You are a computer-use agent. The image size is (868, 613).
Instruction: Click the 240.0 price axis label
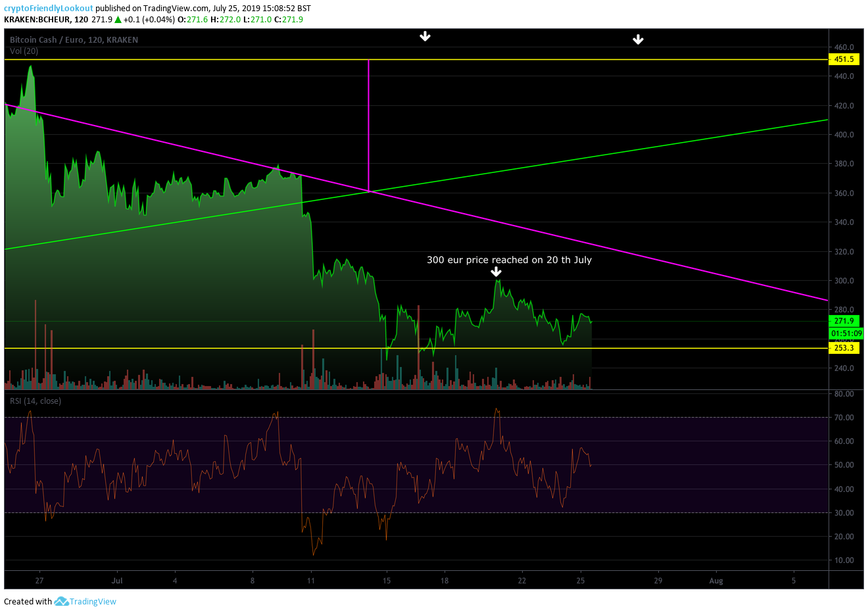click(x=844, y=368)
